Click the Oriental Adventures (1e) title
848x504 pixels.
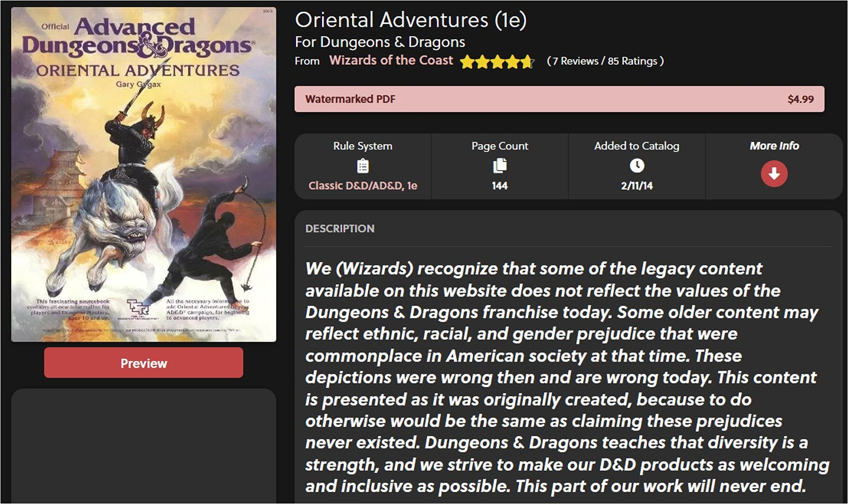click(x=411, y=20)
